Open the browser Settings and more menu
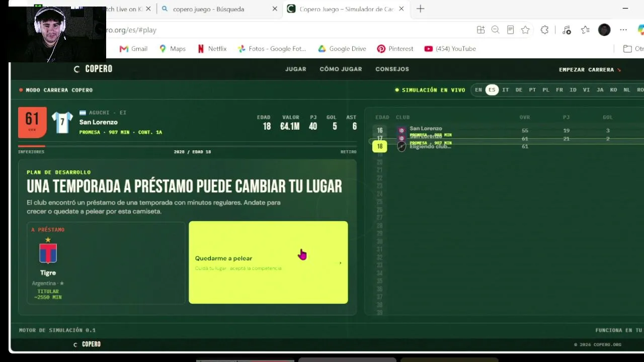The image size is (644, 362). click(x=623, y=30)
